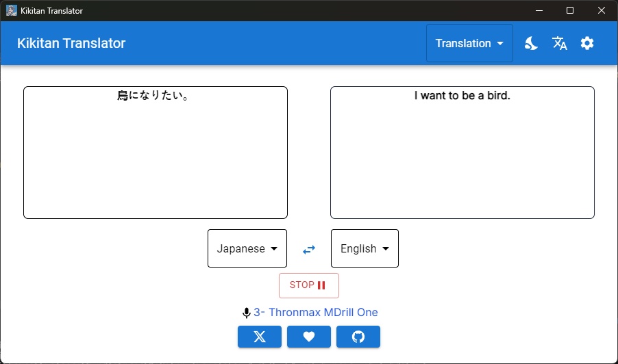Click the Japanese source text box

[x=156, y=153]
